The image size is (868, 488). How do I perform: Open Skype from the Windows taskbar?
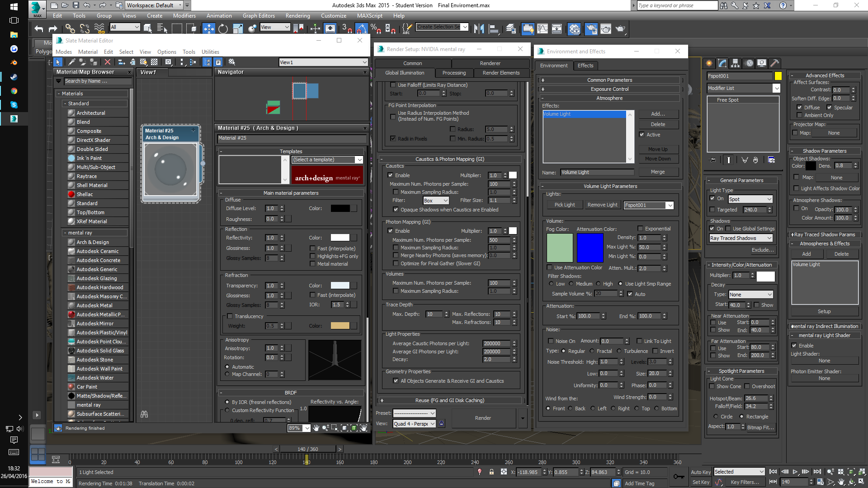click(x=14, y=104)
